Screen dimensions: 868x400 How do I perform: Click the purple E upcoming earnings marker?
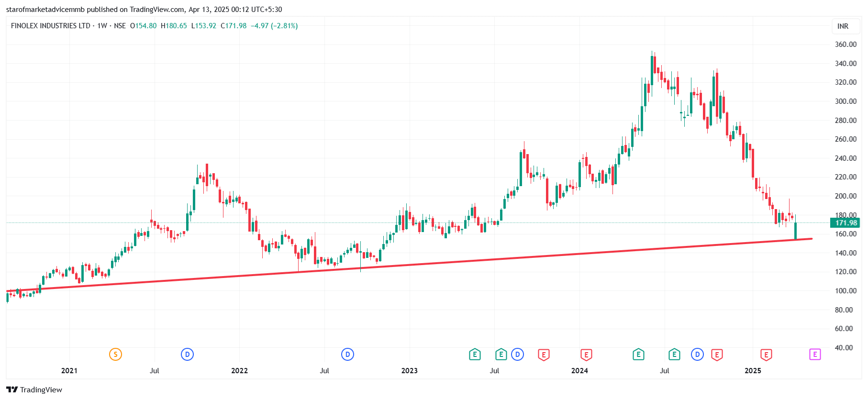point(815,355)
